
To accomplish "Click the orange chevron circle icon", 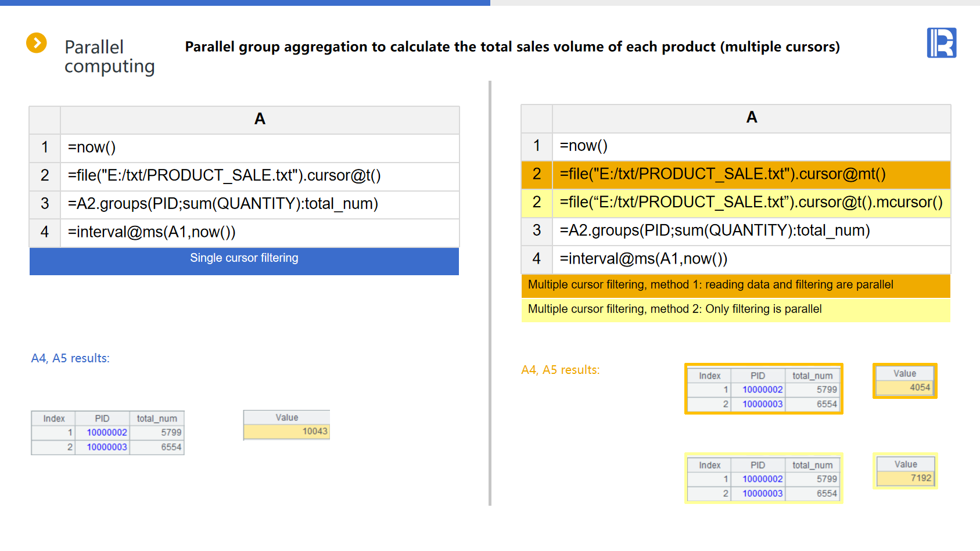I will tap(37, 43).
